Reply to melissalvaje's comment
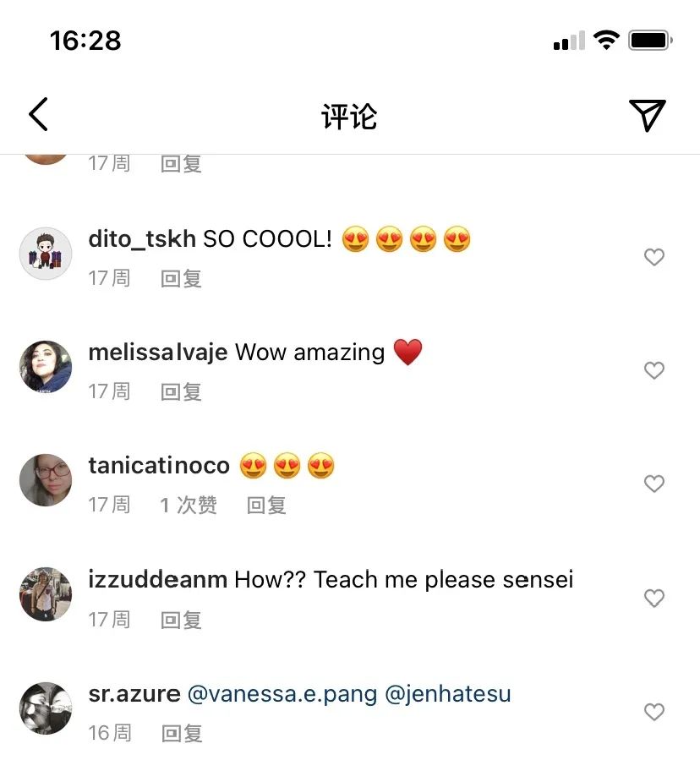This screenshot has width=700, height=760. pos(181,391)
